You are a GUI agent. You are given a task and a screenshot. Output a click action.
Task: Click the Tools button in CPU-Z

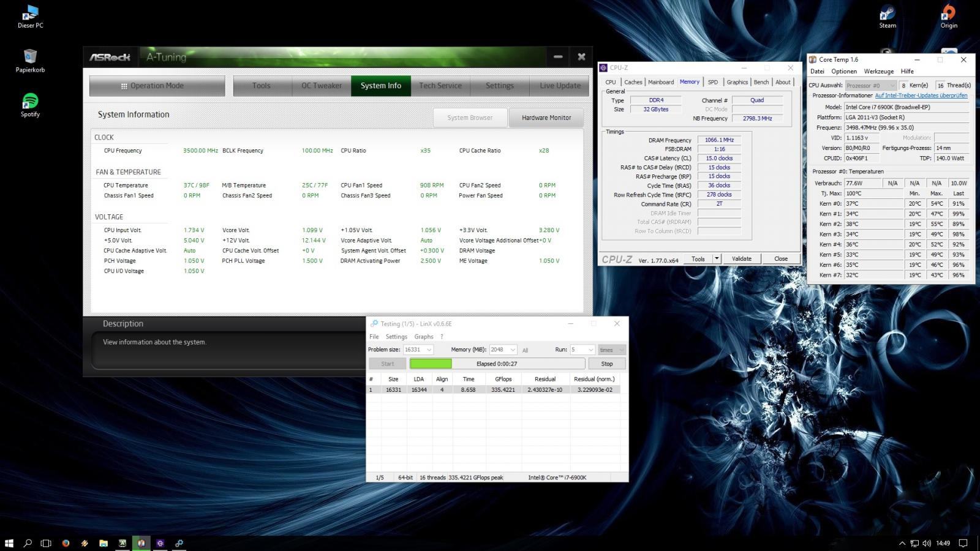[x=698, y=259]
